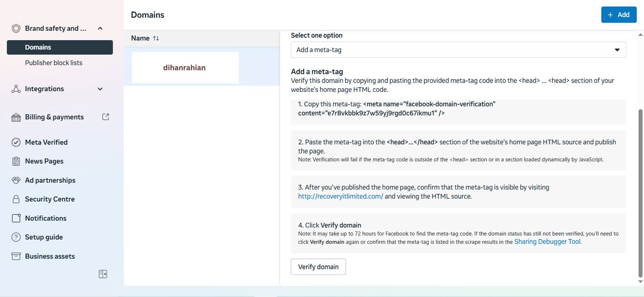Viewport: 644px width, 297px height.
Task: Click the Meta Verified badge icon
Action: click(x=16, y=142)
